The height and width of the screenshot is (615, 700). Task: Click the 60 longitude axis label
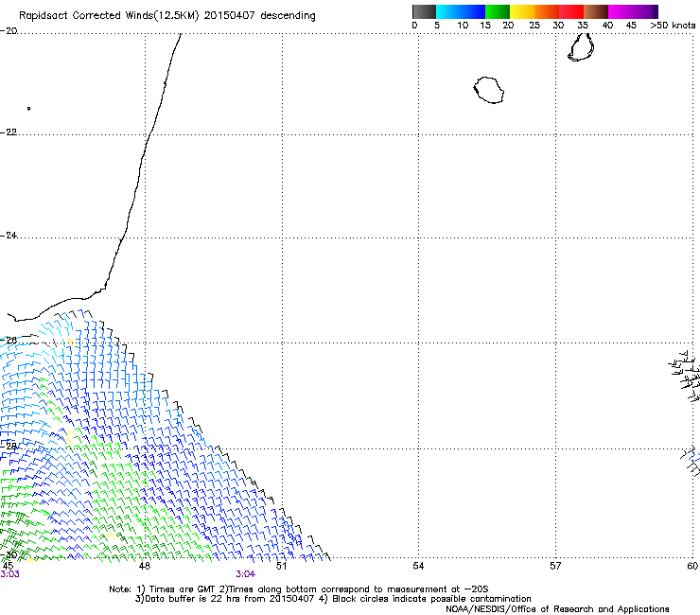(692, 566)
